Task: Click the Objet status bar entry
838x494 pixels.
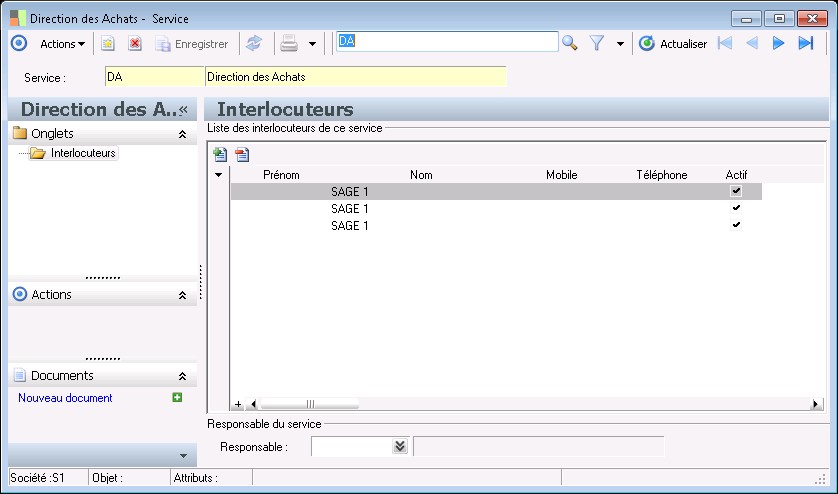Action: point(129,477)
